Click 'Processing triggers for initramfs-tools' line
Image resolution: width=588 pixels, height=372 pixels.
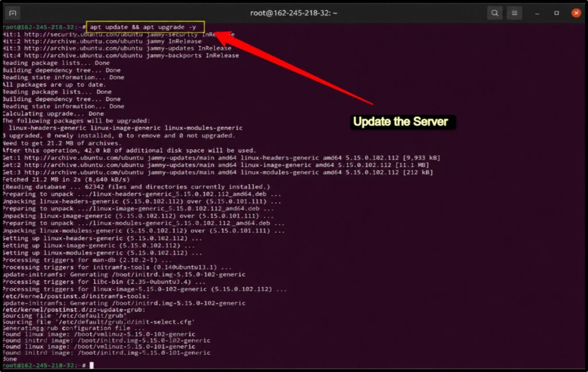pyautogui.click(x=117, y=267)
